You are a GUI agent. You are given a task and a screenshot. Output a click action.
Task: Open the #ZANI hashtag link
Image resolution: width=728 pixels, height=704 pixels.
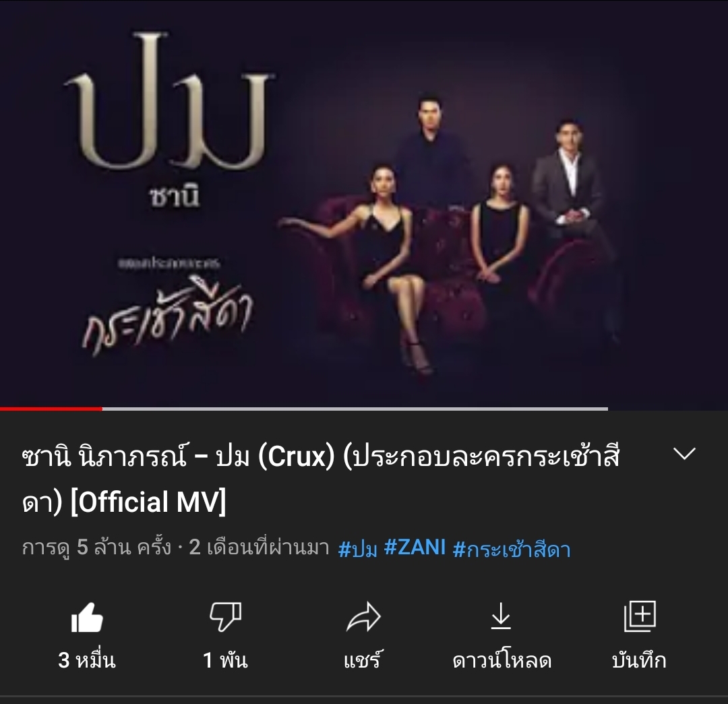point(415,548)
